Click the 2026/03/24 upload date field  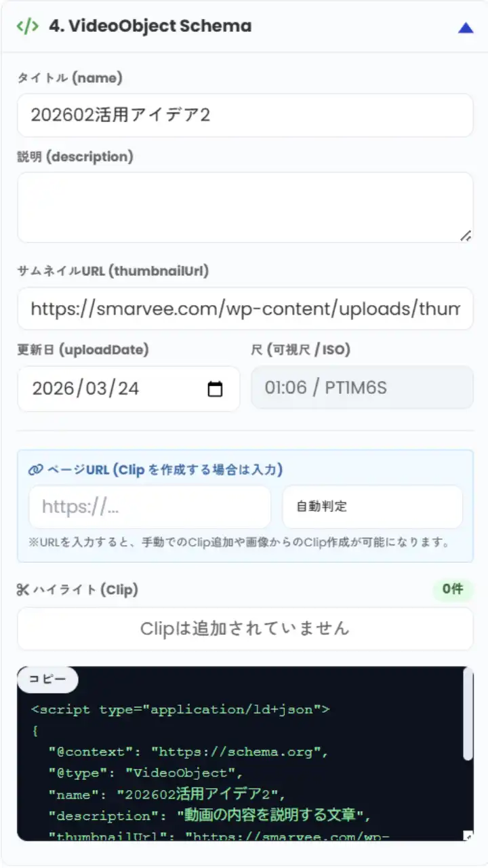(x=129, y=389)
